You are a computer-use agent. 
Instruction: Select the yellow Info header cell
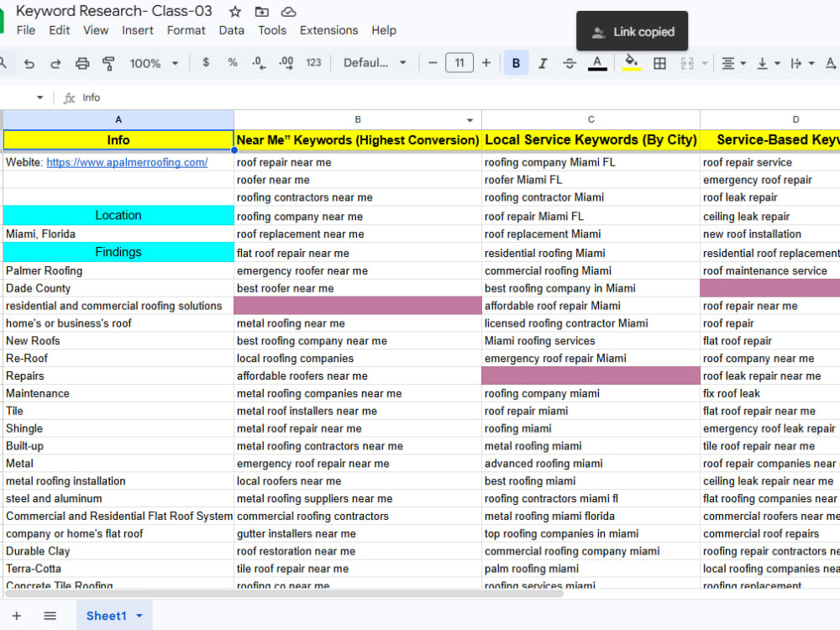pos(118,139)
